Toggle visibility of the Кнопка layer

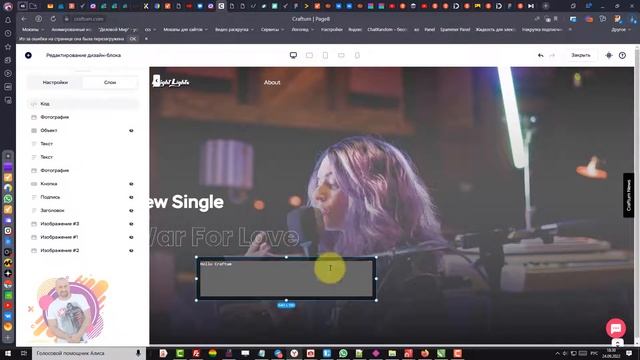pyautogui.click(x=131, y=184)
